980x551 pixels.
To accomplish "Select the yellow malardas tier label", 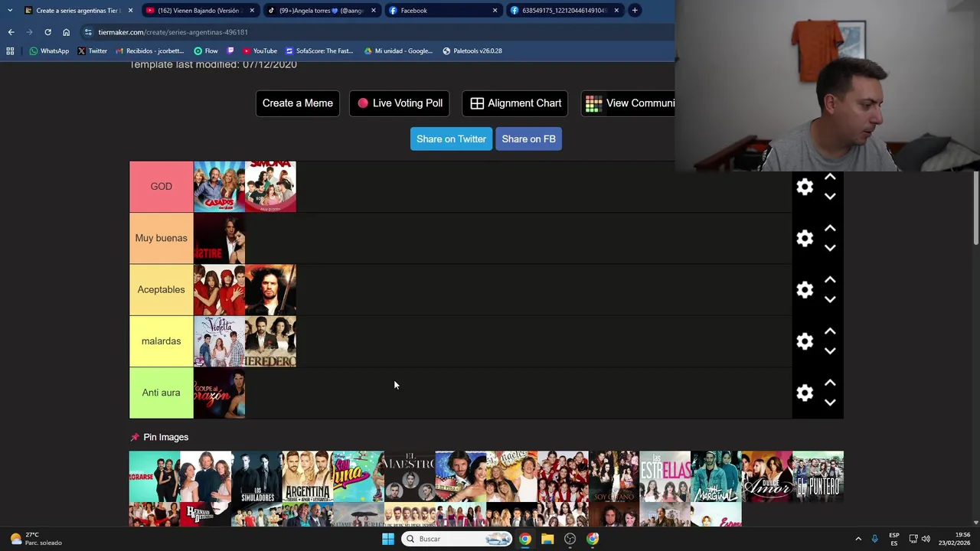I will (162, 341).
